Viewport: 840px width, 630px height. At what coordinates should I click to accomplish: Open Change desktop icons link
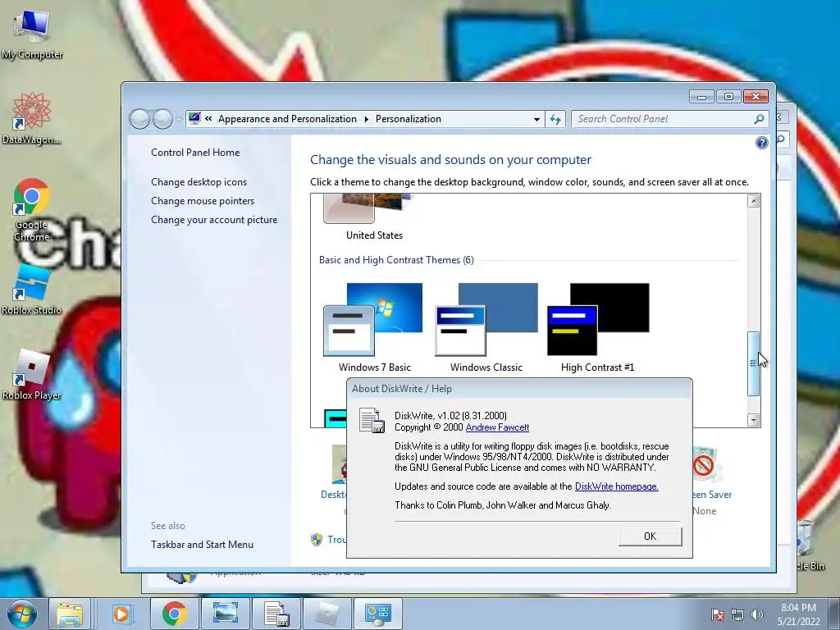coord(199,182)
